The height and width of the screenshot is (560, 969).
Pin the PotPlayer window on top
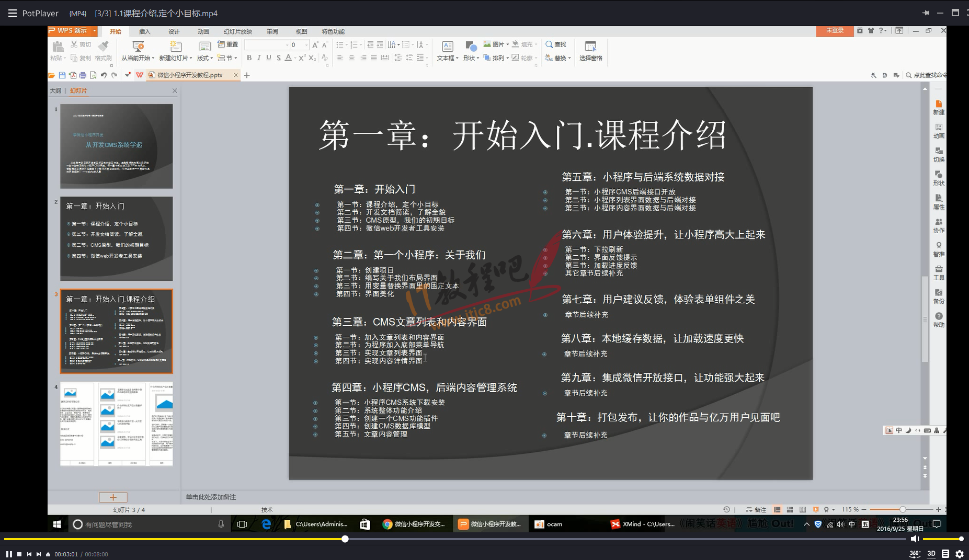pos(926,13)
